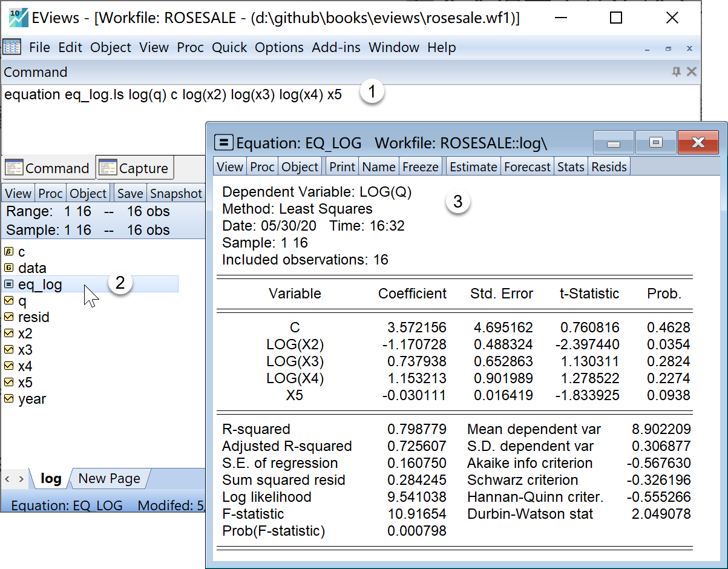Viewport: 728px width, 569px height.
Task: Click the Resids button
Action: click(609, 166)
